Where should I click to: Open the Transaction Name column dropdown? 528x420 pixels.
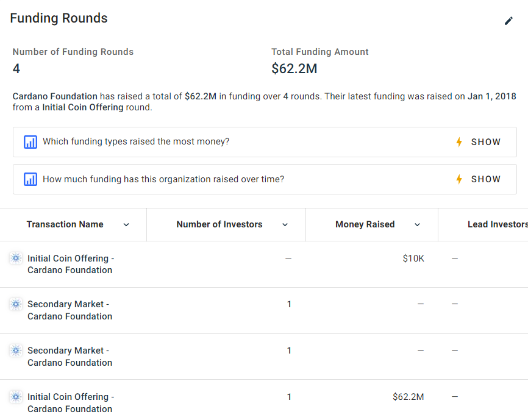[x=126, y=224]
